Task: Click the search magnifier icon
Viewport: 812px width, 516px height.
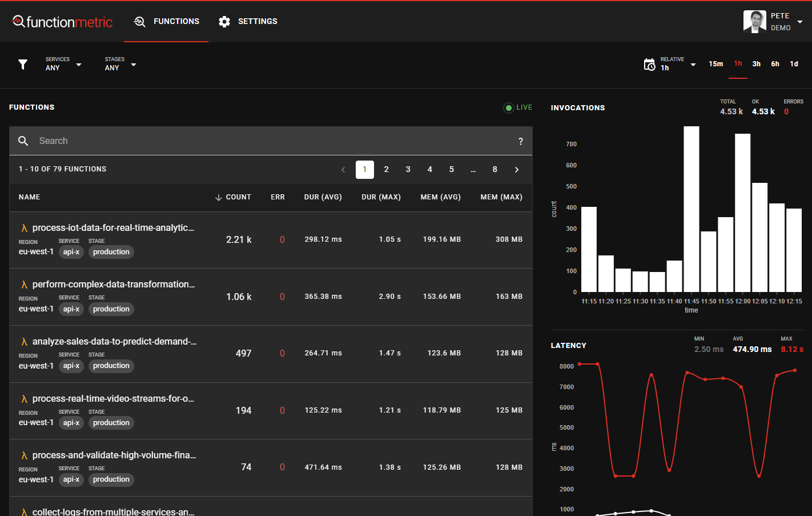Action: pos(23,141)
